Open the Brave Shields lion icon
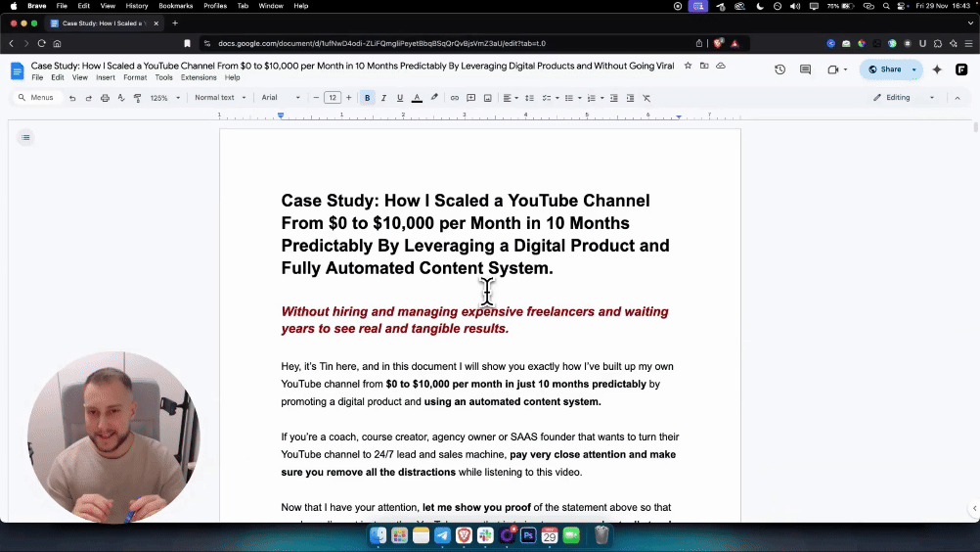Screen dimensions: 980x552 (718, 43)
